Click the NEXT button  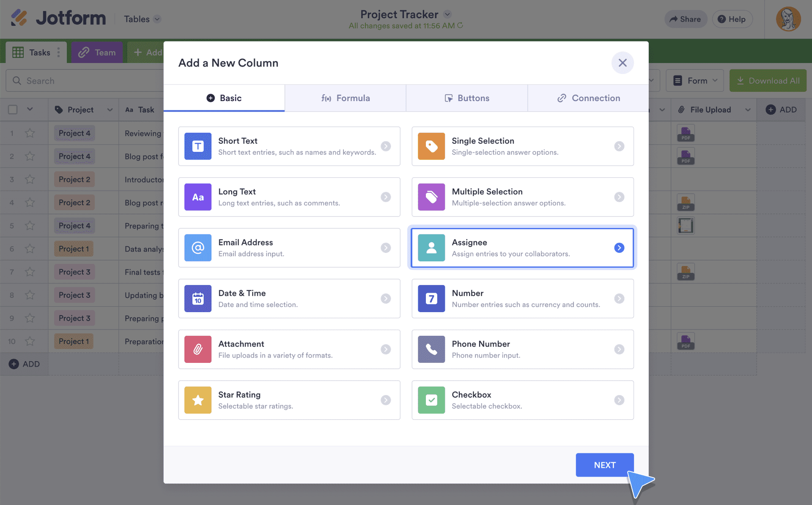tap(604, 464)
